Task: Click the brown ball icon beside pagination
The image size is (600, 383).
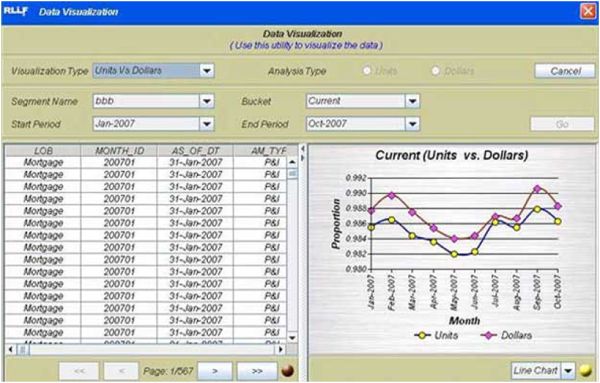Action: [x=288, y=370]
